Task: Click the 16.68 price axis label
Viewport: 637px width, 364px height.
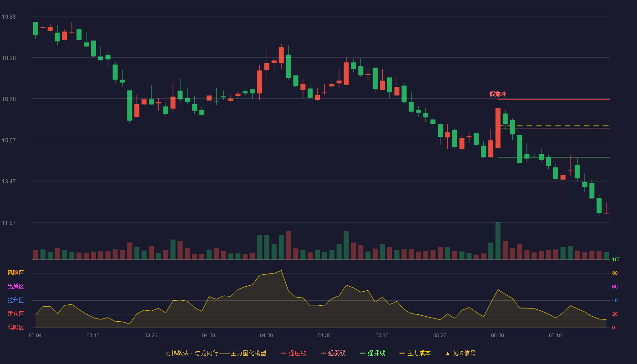Action: point(9,99)
